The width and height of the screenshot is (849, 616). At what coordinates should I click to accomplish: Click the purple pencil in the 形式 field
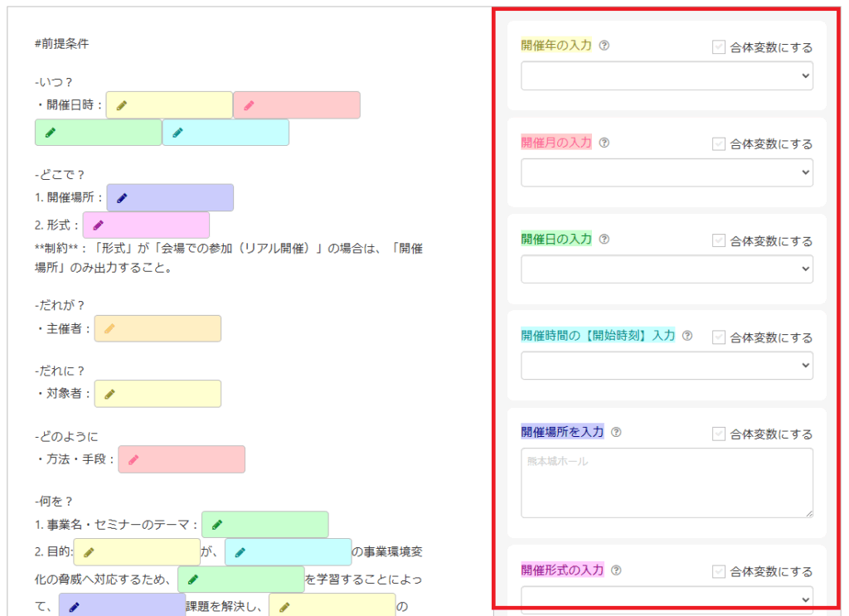click(x=98, y=226)
